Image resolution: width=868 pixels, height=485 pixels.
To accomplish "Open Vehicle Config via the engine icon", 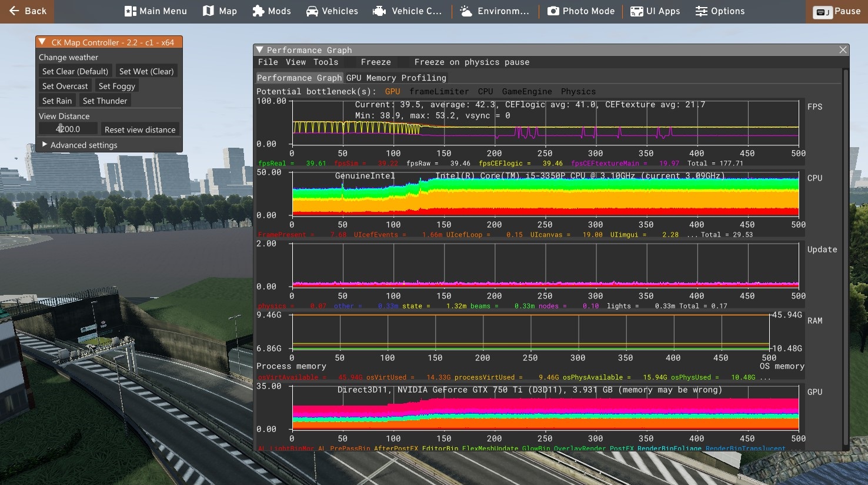I will pos(380,11).
